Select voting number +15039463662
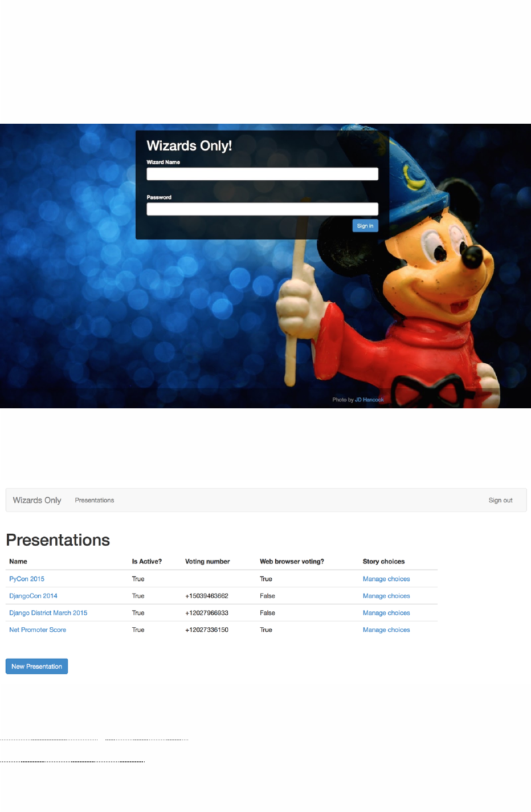Viewport: 531px width, 812px height. coord(207,596)
